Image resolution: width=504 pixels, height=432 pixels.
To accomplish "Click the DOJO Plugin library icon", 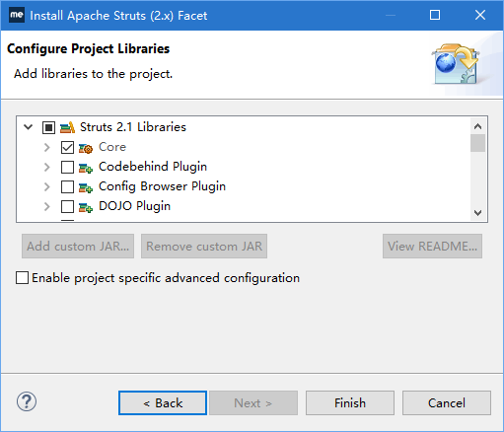I will [x=86, y=207].
